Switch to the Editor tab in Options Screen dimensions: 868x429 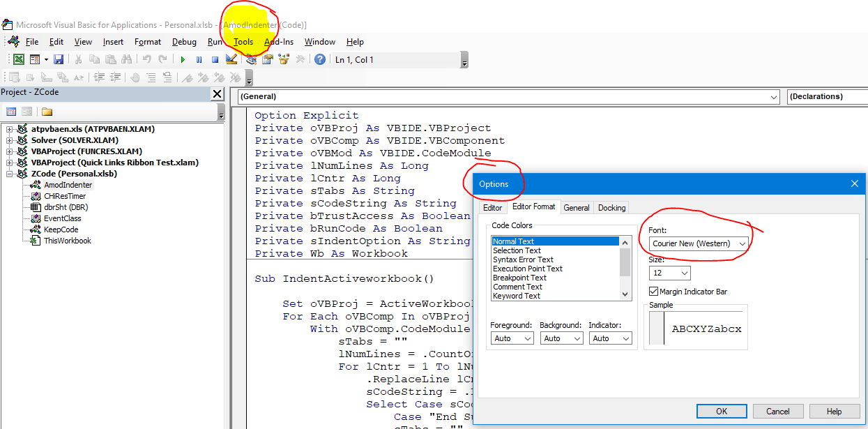(492, 207)
